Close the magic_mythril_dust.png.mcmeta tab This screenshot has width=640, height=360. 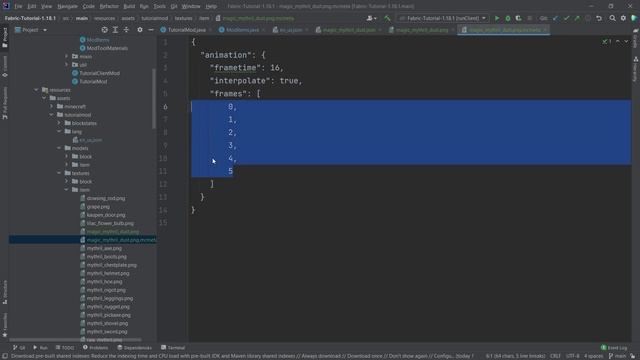pyautogui.click(x=546, y=30)
